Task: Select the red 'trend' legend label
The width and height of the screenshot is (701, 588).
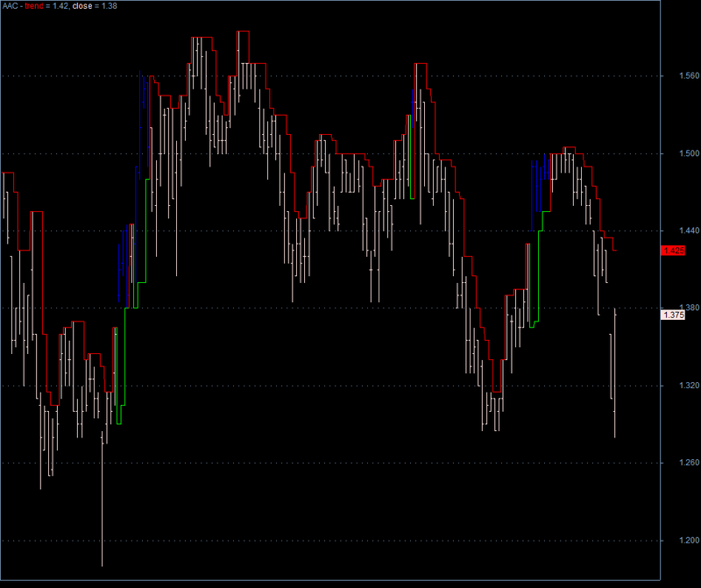Action: pos(34,6)
